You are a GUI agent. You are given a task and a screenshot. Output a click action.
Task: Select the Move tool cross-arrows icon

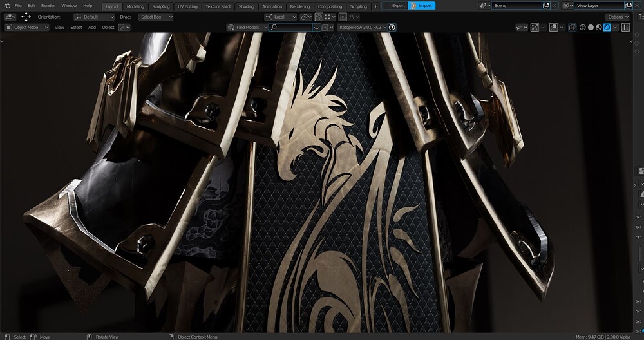[x=26, y=17]
